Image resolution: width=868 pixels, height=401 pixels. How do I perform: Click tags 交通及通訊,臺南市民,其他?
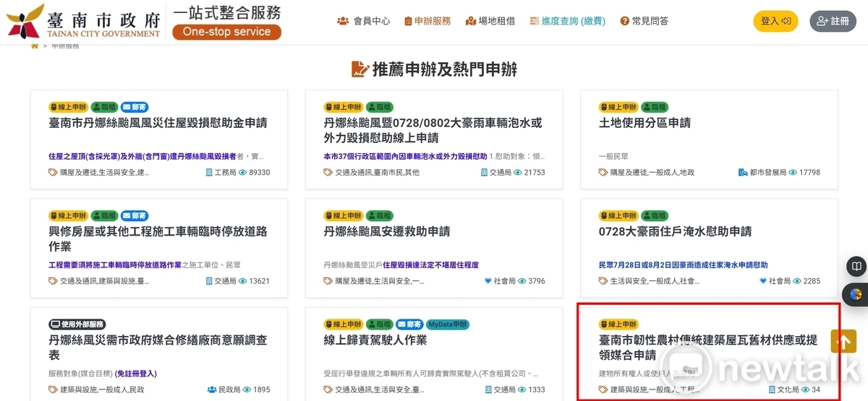(377, 173)
